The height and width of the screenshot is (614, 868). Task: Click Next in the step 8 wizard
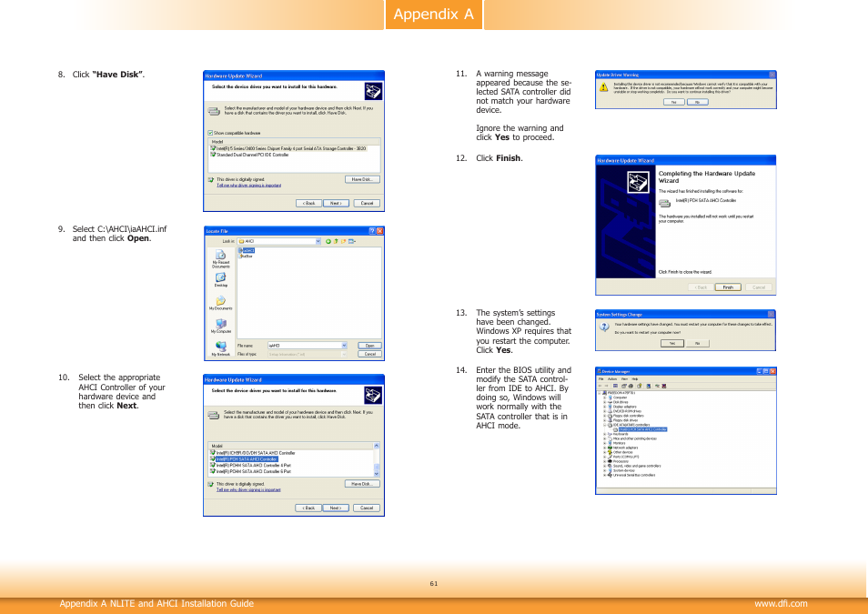[336, 203]
